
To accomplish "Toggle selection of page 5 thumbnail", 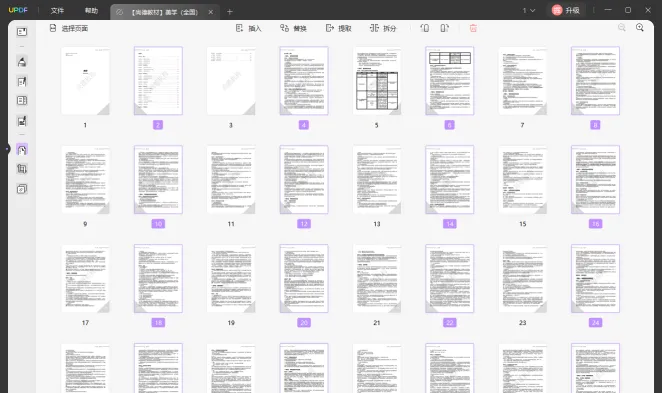I will click(377, 81).
